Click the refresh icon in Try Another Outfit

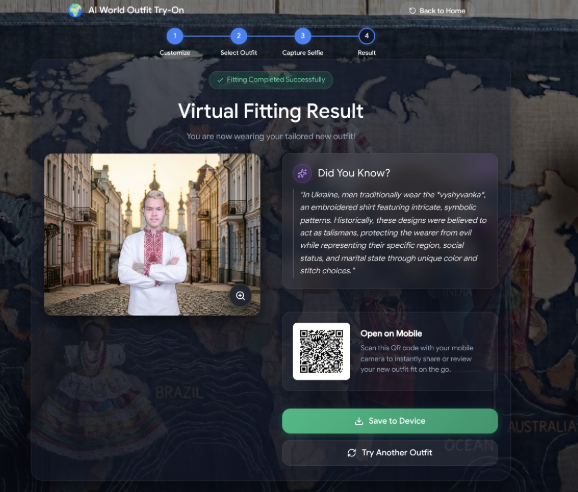(352, 453)
